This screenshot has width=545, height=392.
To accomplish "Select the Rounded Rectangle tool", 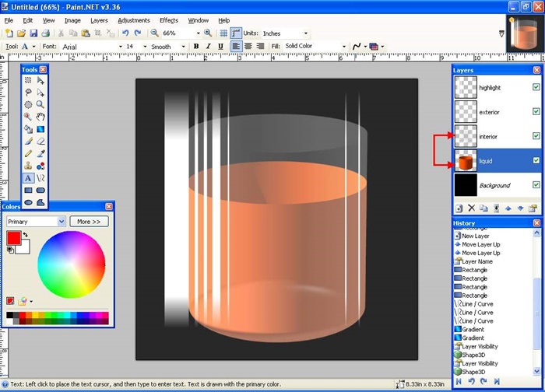I will click(40, 191).
